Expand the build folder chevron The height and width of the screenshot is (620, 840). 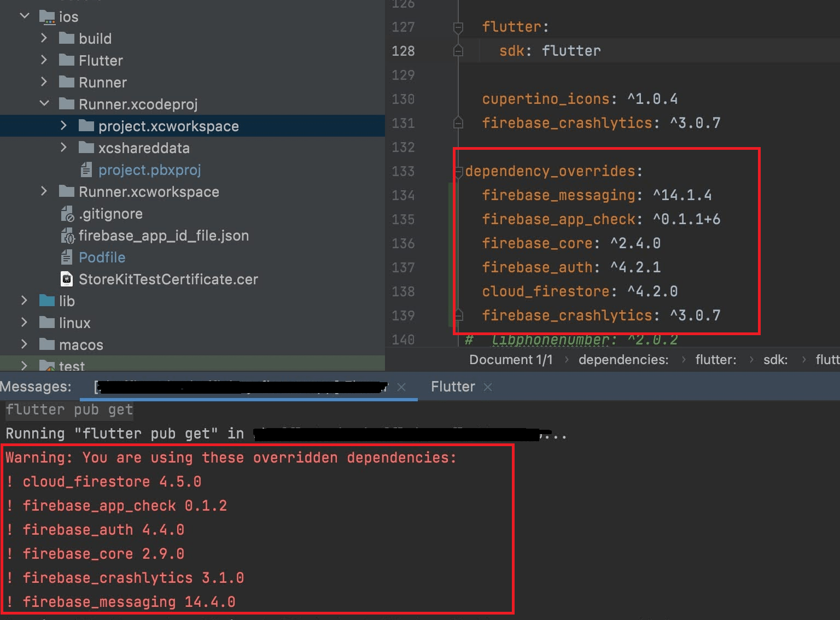point(44,38)
